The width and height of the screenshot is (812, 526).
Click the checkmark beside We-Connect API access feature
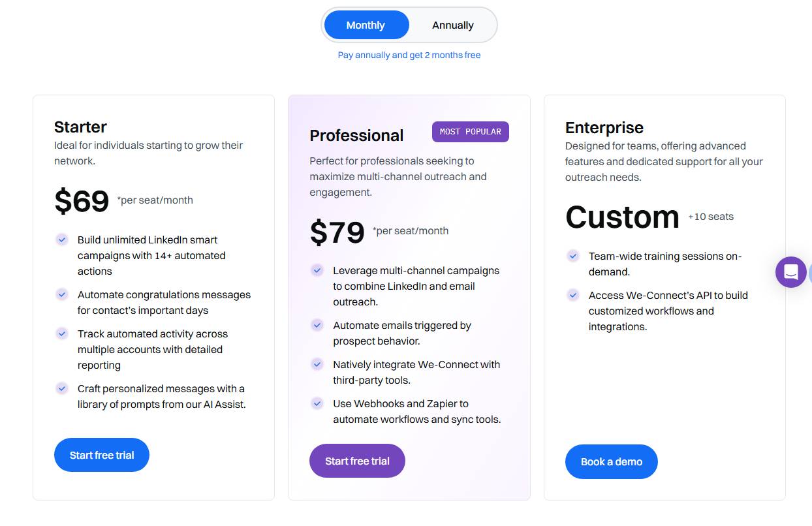(x=572, y=295)
